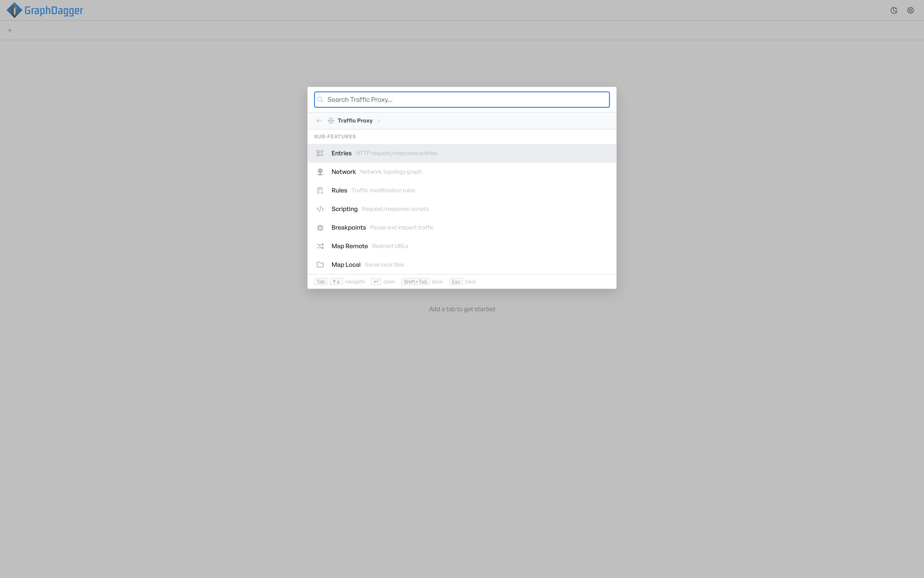The height and width of the screenshot is (578, 924).
Task: Expand the chevron after Traffic Proxy
Action: (x=379, y=121)
